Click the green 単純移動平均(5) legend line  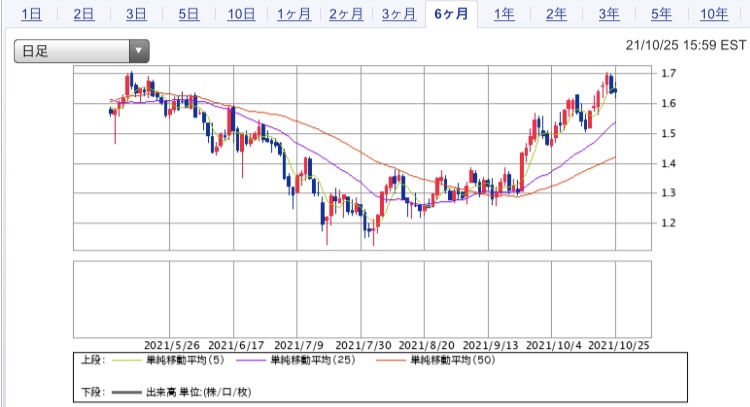(127, 360)
